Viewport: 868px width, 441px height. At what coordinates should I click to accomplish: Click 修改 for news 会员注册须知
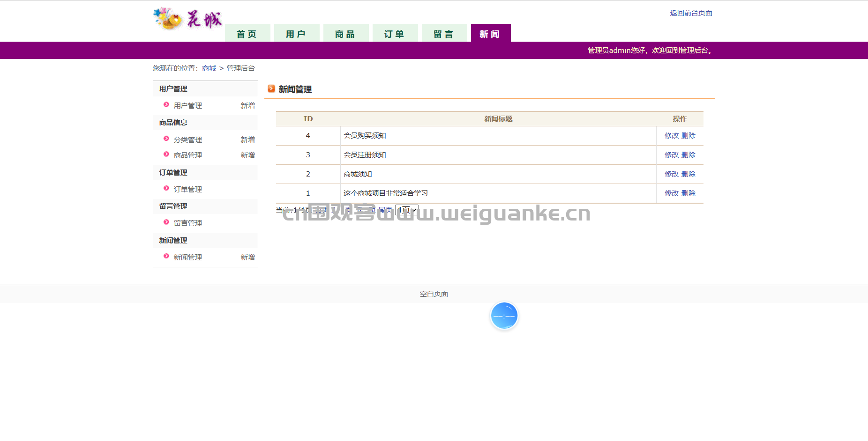pyautogui.click(x=672, y=155)
